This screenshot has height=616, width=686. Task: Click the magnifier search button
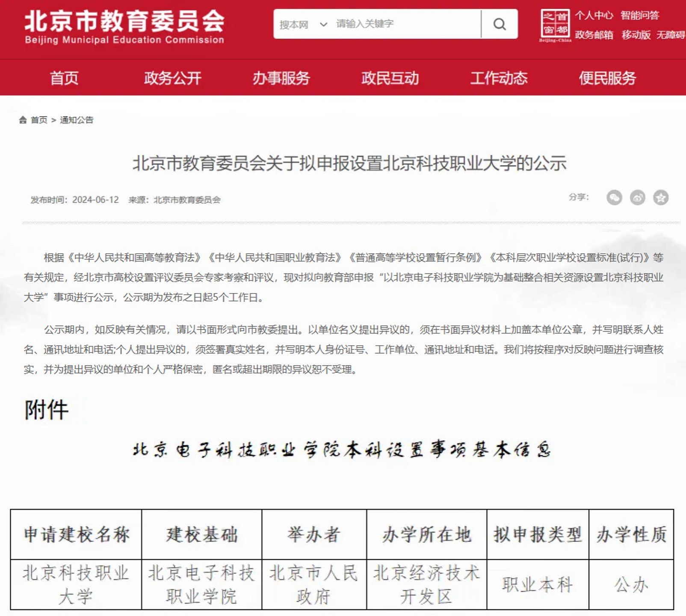coord(499,24)
